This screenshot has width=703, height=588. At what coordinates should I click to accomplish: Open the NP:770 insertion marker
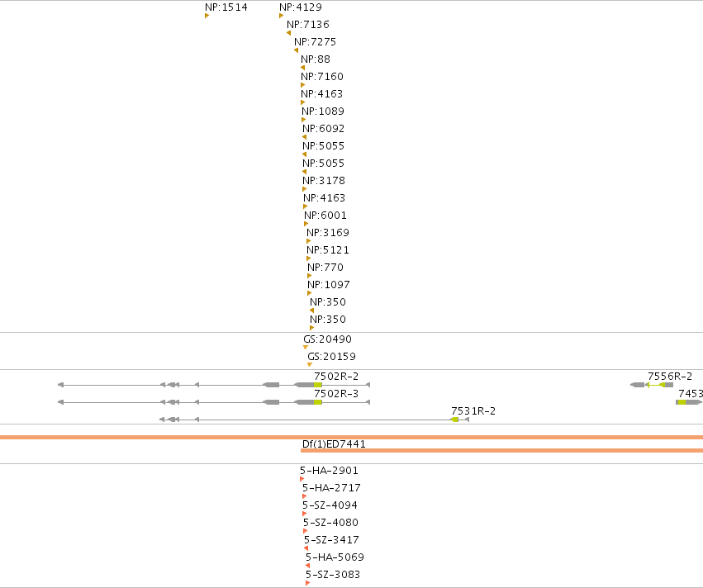[x=309, y=276]
